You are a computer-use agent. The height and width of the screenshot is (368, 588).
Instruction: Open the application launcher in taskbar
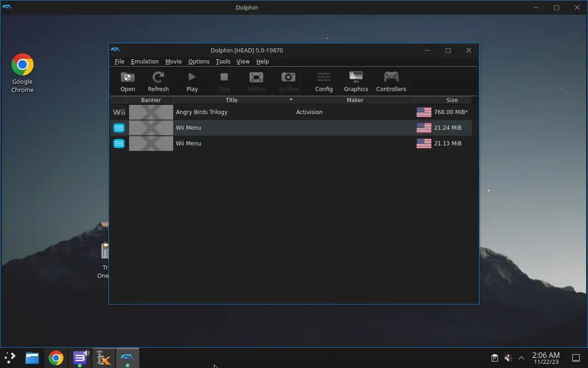tap(10, 358)
